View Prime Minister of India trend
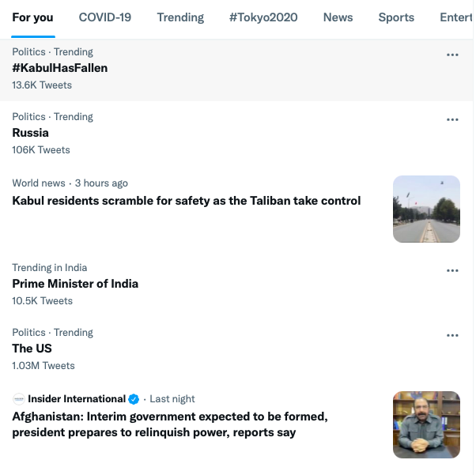The height and width of the screenshot is (475, 476). pyautogui.click(x=75, y=284)
